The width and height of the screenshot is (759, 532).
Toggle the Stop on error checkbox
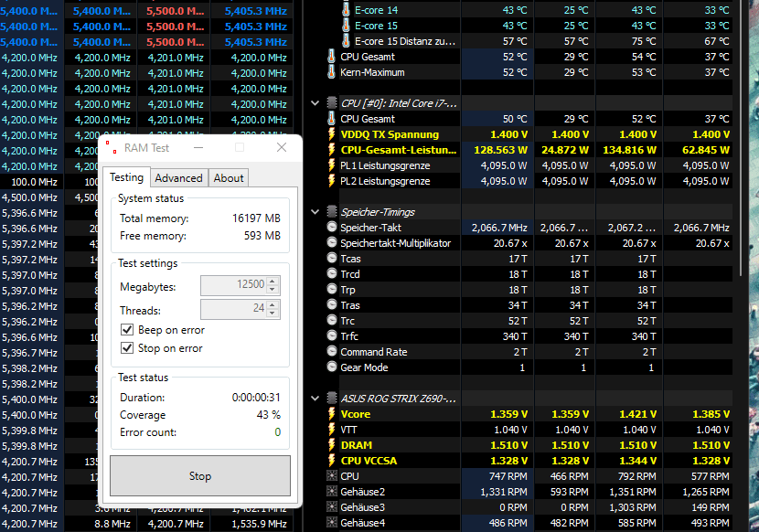pos(127,348)
